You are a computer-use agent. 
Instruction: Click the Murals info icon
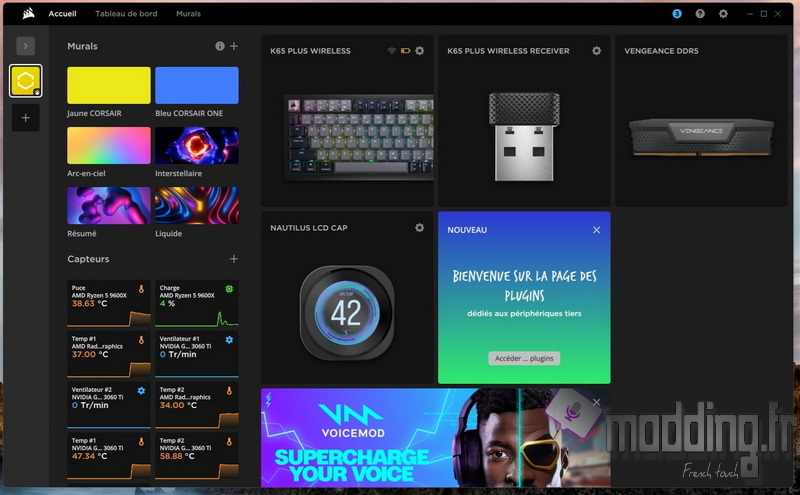[x=220, y=46]
